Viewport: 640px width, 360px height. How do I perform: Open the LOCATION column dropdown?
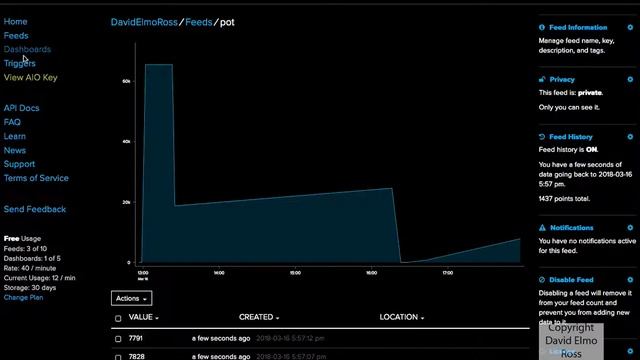402,317
